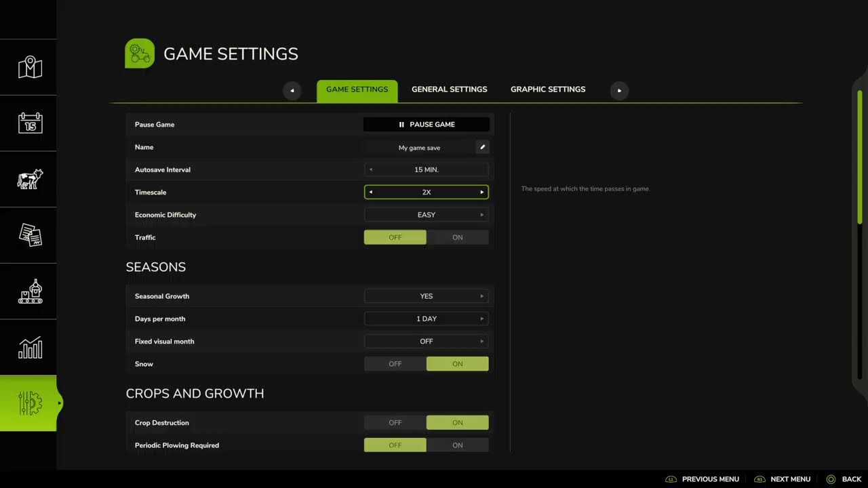Select the Fixed visual month row label

165,342
